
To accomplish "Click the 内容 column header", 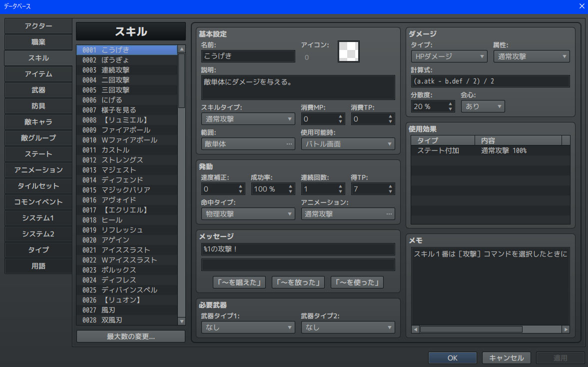I will click(x=518, y=140).
